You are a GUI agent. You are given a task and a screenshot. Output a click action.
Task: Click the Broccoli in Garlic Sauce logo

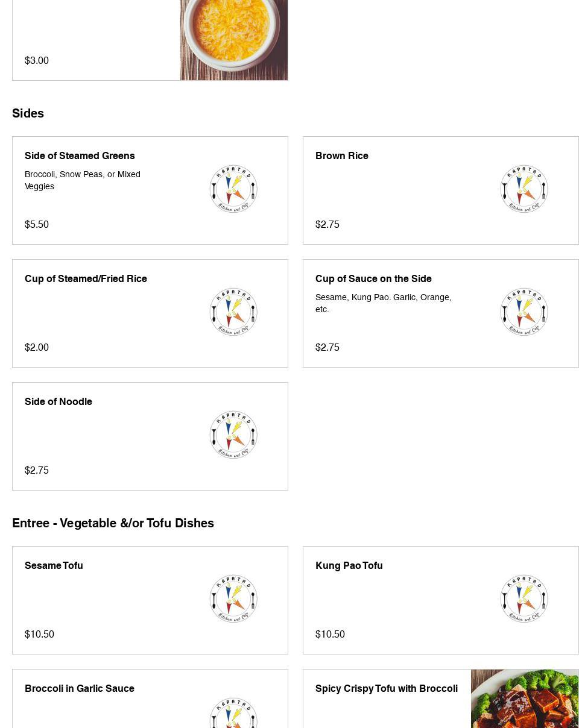(233, 714)
